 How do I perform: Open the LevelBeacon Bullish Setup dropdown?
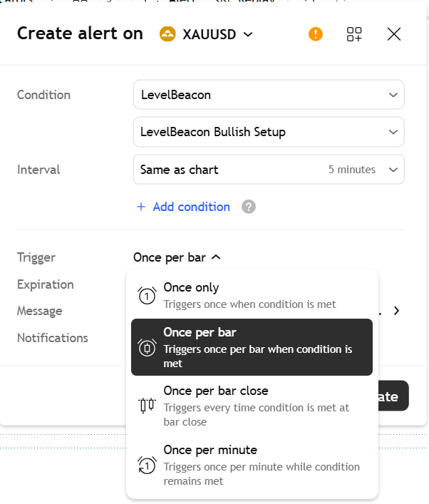[269, 132]
